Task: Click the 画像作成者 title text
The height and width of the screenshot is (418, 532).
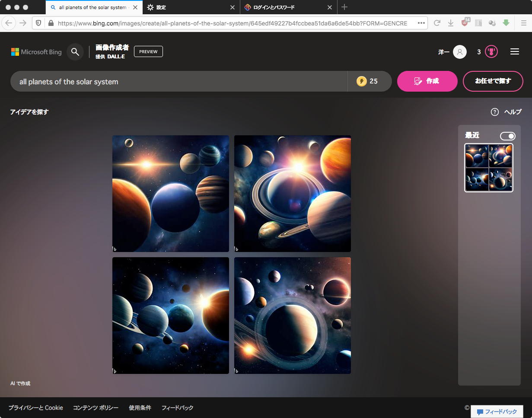Action: pyautogui.click(x=112, y=48)
